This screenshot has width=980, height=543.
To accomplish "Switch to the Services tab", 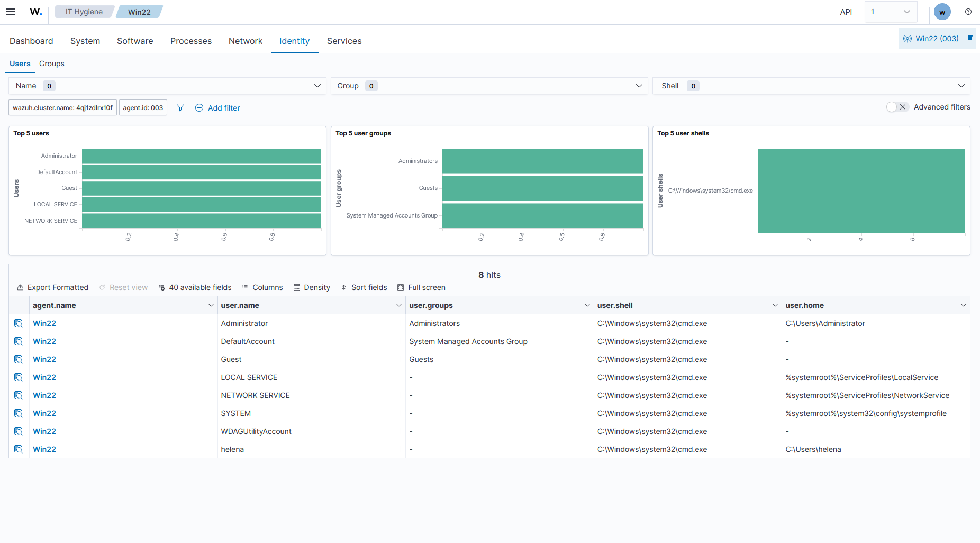I will coord(344,41).
